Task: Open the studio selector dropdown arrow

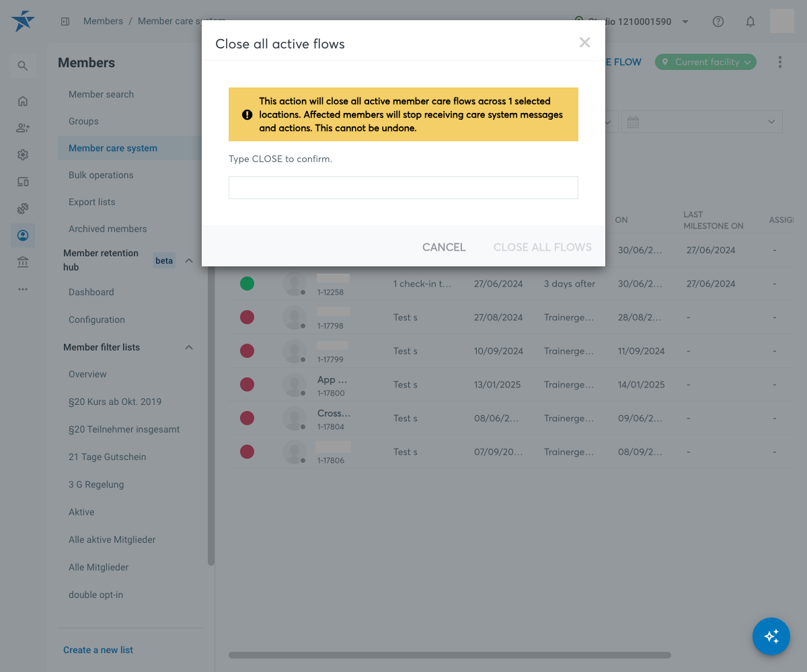Action: click(685, 22)
